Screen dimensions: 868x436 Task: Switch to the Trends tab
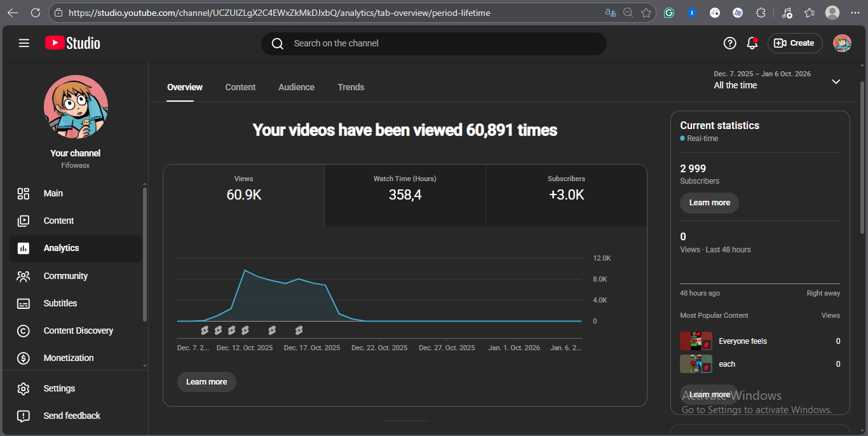[x=351, y=87]
